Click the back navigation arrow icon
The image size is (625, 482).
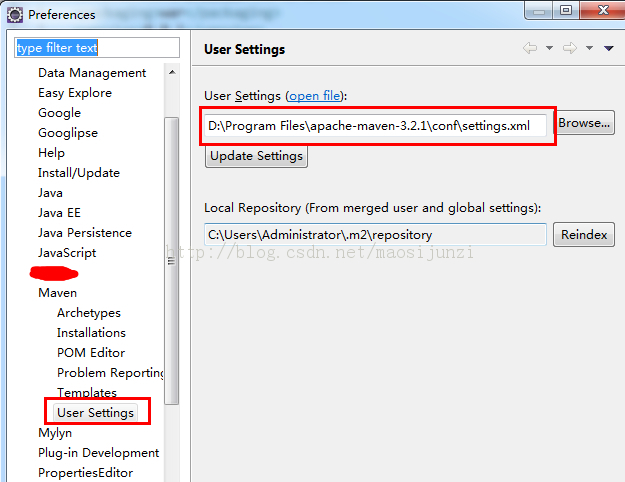530,48
